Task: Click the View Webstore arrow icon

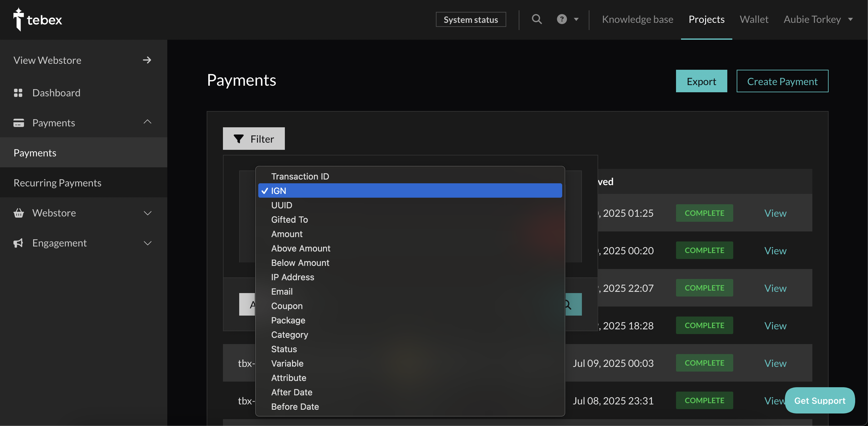Action: pos(147,60)
